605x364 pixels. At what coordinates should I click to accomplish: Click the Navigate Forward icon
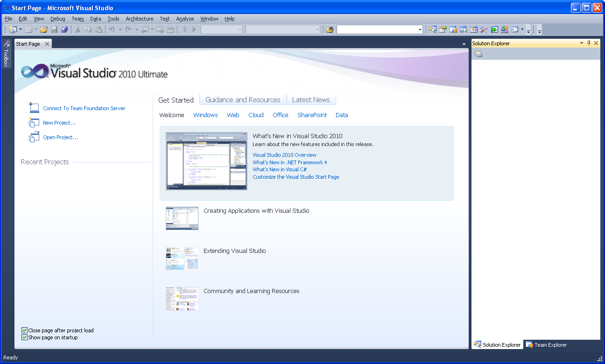160,29
